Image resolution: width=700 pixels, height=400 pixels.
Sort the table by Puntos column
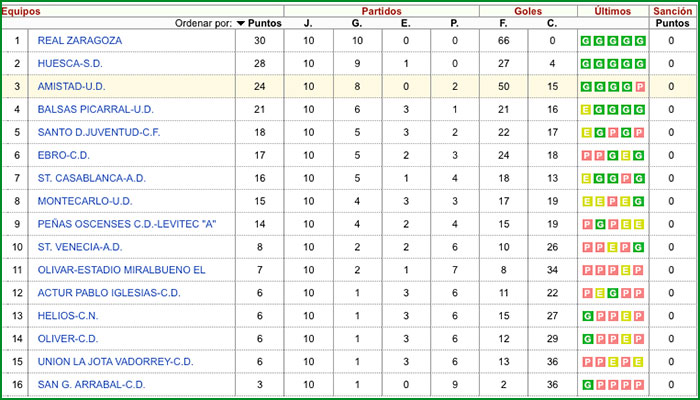(x=264, y=23)
